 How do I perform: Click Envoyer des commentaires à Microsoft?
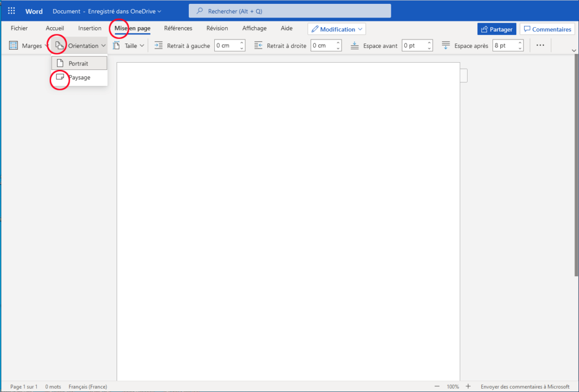pos(525,386)
